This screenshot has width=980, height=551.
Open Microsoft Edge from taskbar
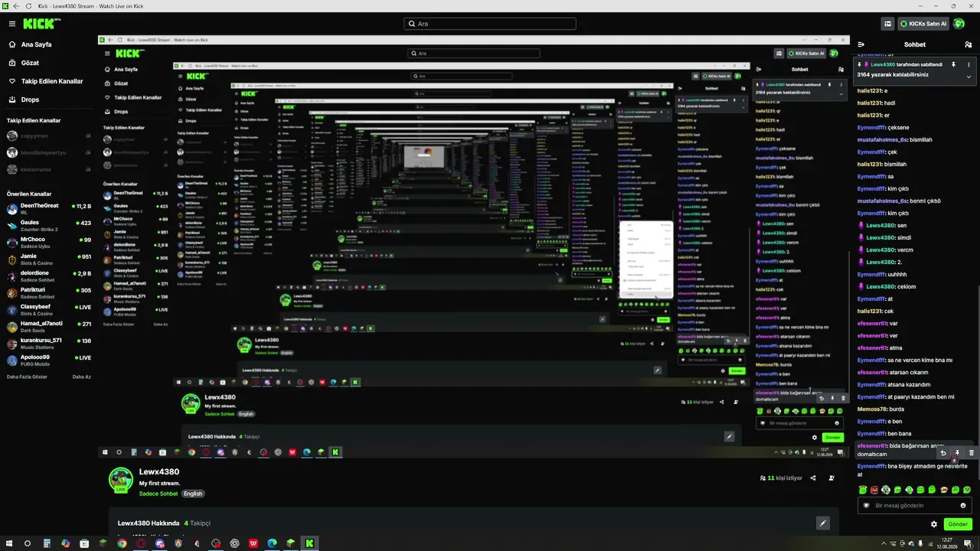coord(272,543)
